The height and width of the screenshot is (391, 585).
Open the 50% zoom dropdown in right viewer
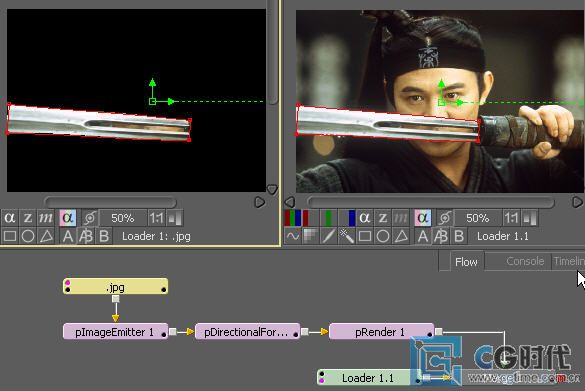(x=478, y=218)
